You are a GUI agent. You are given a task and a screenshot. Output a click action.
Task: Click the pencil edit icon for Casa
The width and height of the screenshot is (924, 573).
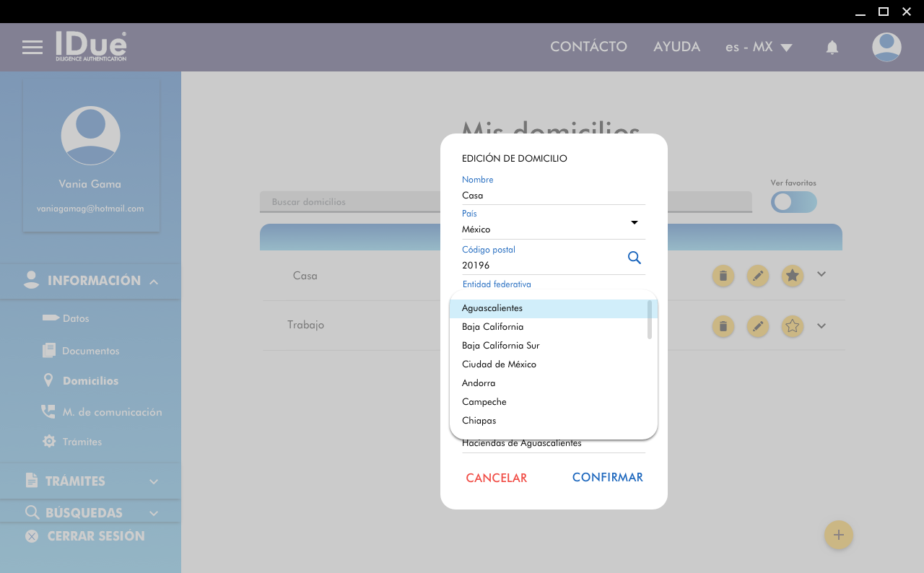[x=757, y=276]
